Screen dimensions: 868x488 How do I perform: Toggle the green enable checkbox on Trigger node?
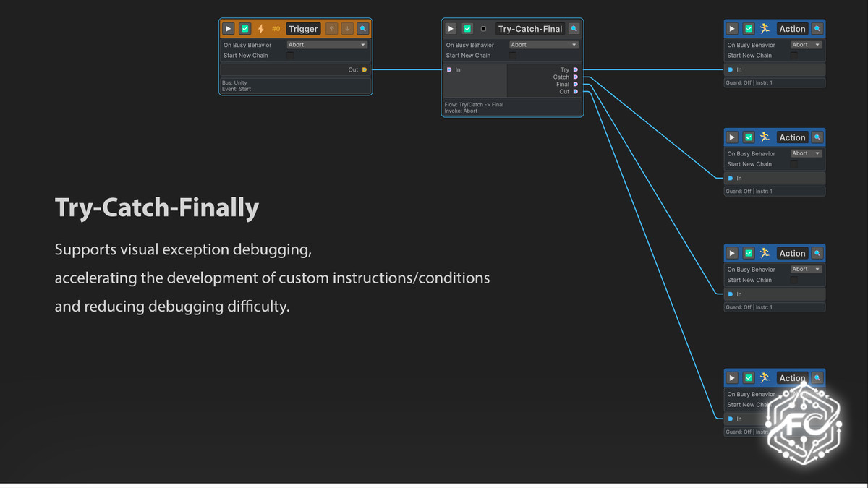pos(245,29)
